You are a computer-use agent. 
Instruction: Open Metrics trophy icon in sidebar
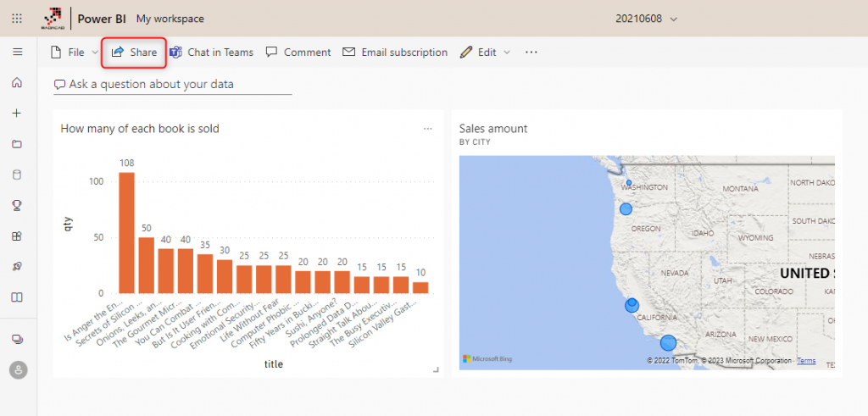tap(17, 205)
